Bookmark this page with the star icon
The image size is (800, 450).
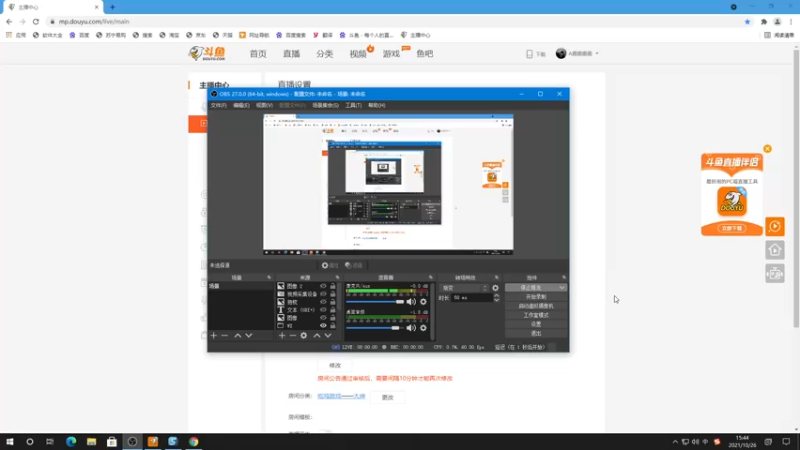747,21
